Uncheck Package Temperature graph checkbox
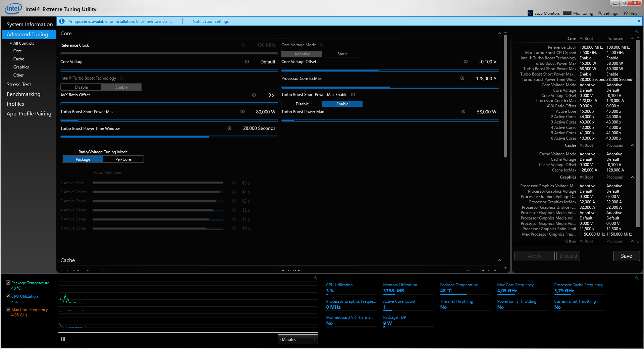This screenshot has height=349, width=644. (x=8, y=283)
